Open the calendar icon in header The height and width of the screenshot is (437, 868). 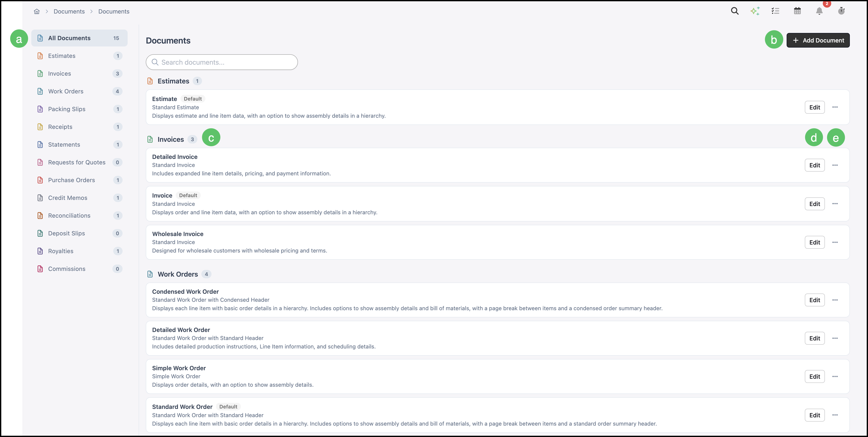click(797, 11)
